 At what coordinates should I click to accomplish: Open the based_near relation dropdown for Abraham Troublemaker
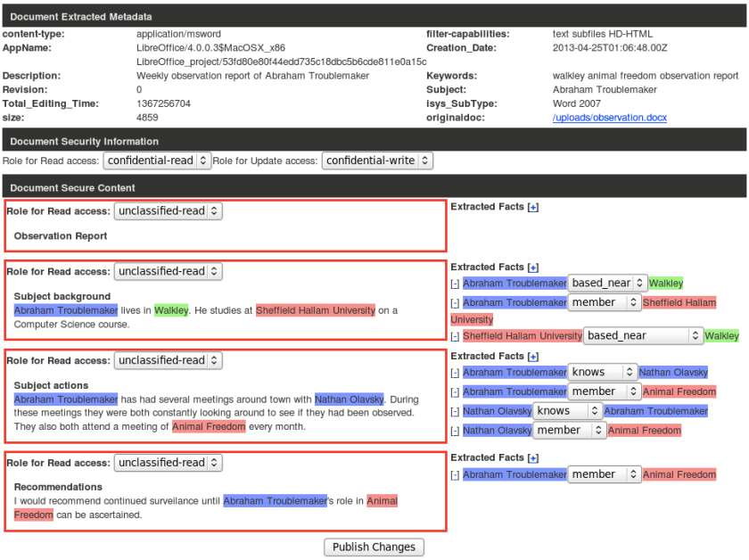(607, 283)
